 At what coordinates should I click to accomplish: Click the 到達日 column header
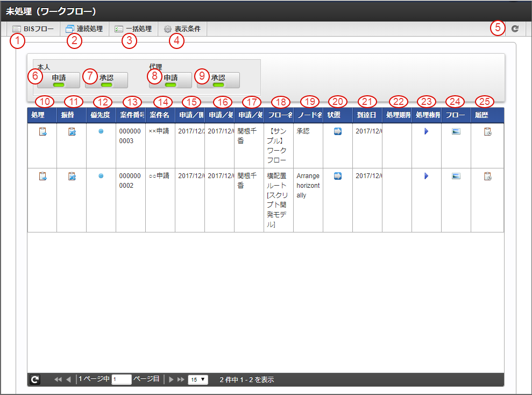[367, 115]
